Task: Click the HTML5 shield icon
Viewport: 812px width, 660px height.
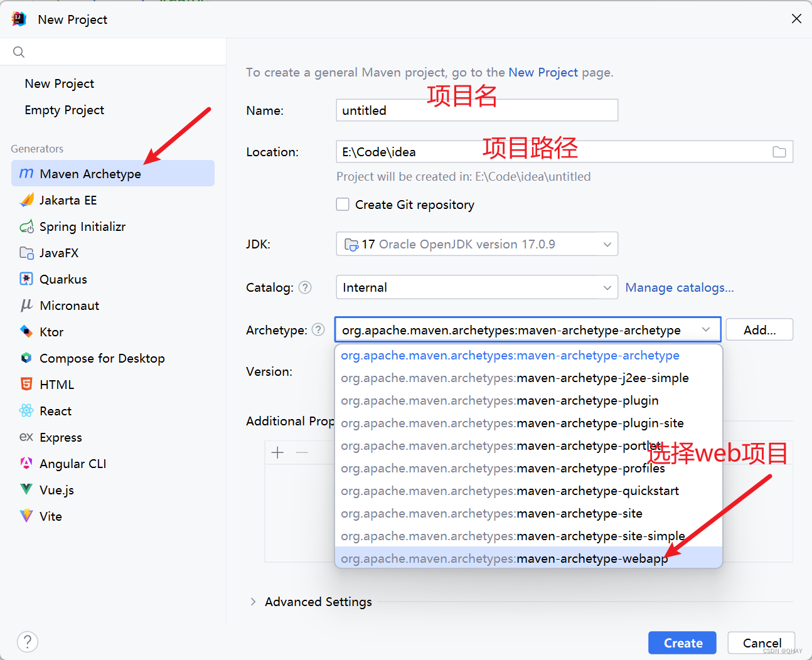Action: 26,384
